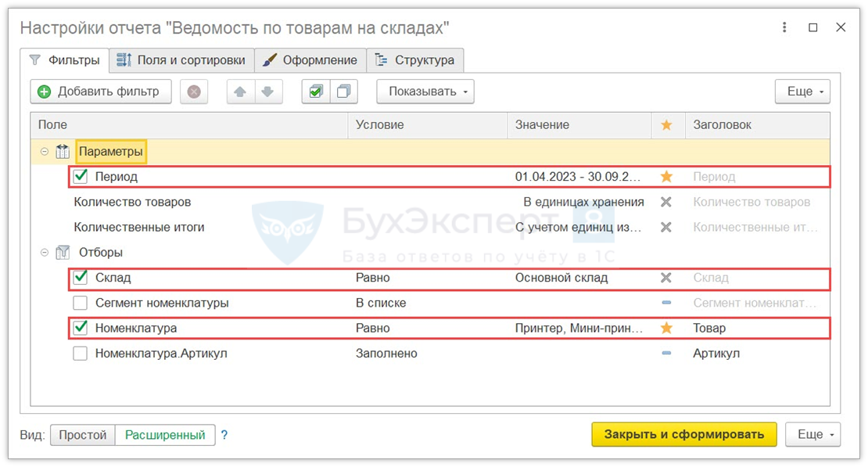
Task: Click the Значение column header
Action: tap(579, 125)
